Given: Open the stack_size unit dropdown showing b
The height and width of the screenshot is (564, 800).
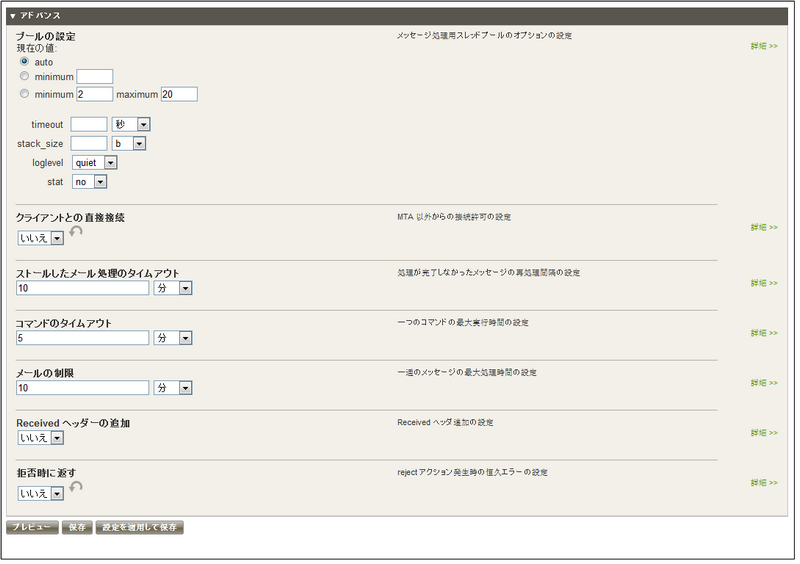Looking at the screenshot, I should pos(129,143).
